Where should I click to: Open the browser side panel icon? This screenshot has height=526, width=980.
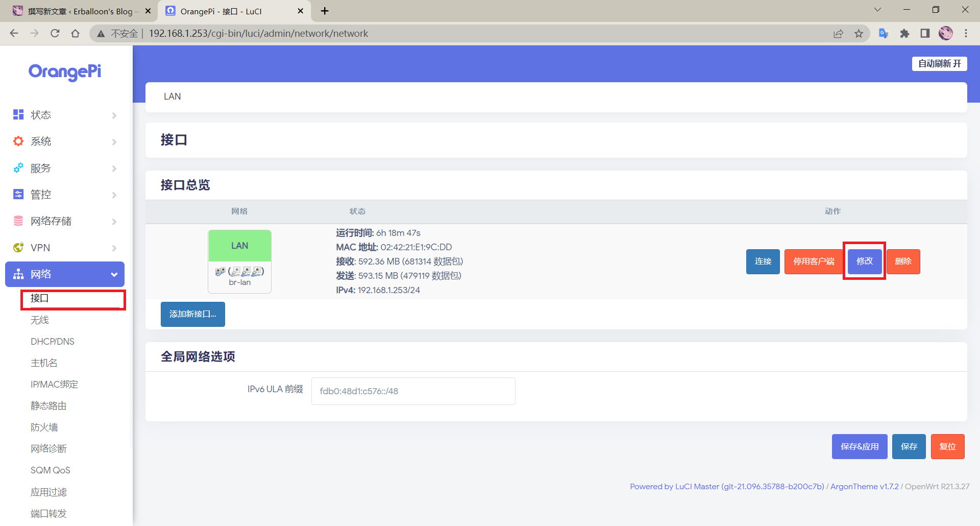pyautogui.click(x=925, y=33)
